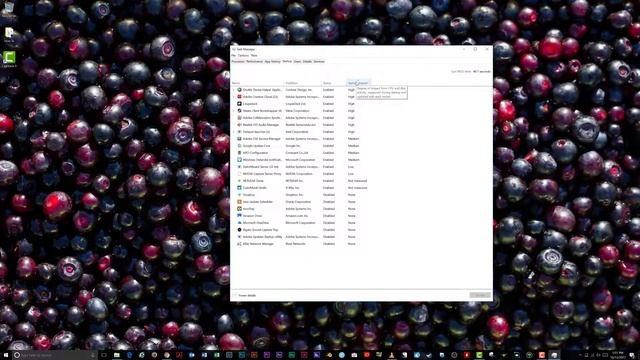640x360 pixels.
Task: Select the Microsoft OneDrive icon
Action: pos(239,223)
